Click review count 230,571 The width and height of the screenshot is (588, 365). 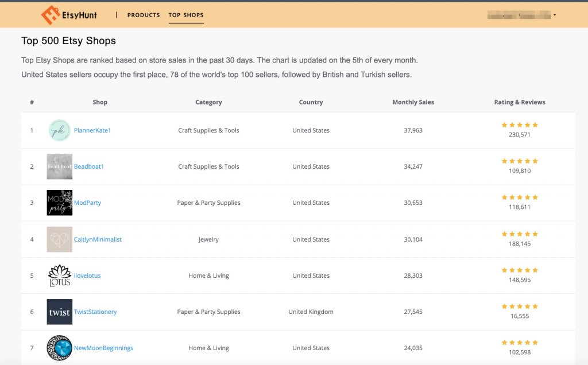(x=520, y=134)
